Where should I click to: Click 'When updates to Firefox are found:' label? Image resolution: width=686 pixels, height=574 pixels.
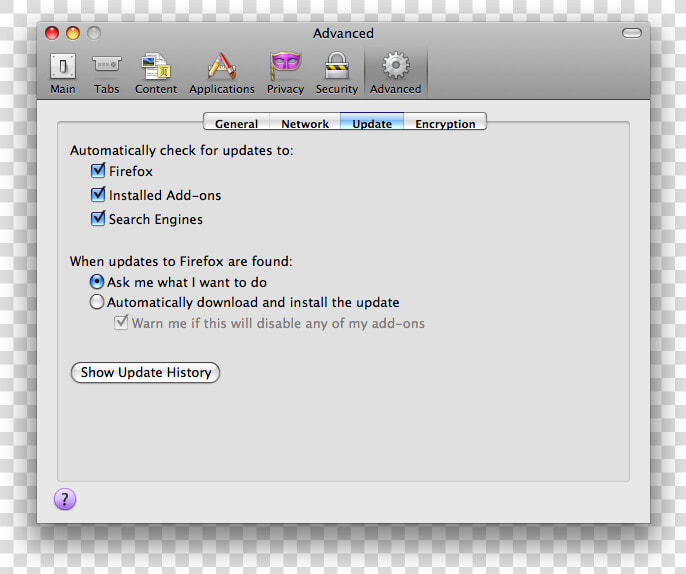181,261
